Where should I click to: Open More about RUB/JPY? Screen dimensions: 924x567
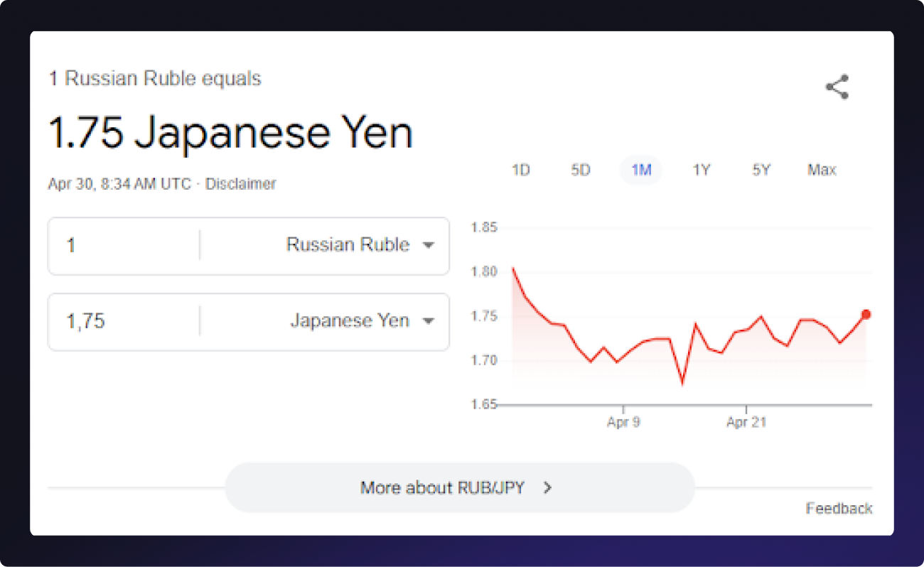pyautogui.click(x=458, y=487)
